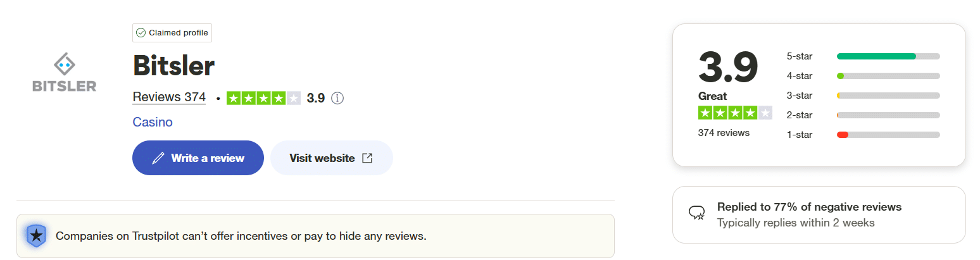Click the rating card's green stars

(x=735, y=113)
